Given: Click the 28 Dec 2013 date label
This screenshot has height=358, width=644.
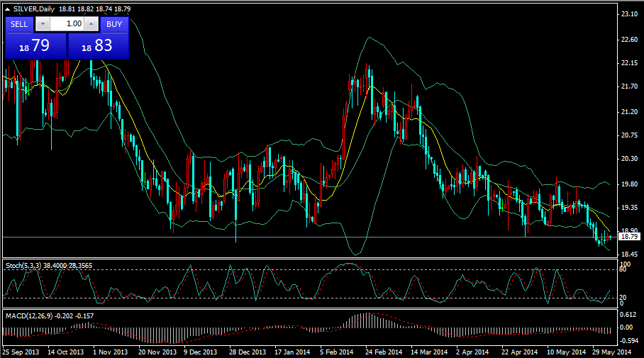Looking at the screenshot, I should tap(248, 352).
